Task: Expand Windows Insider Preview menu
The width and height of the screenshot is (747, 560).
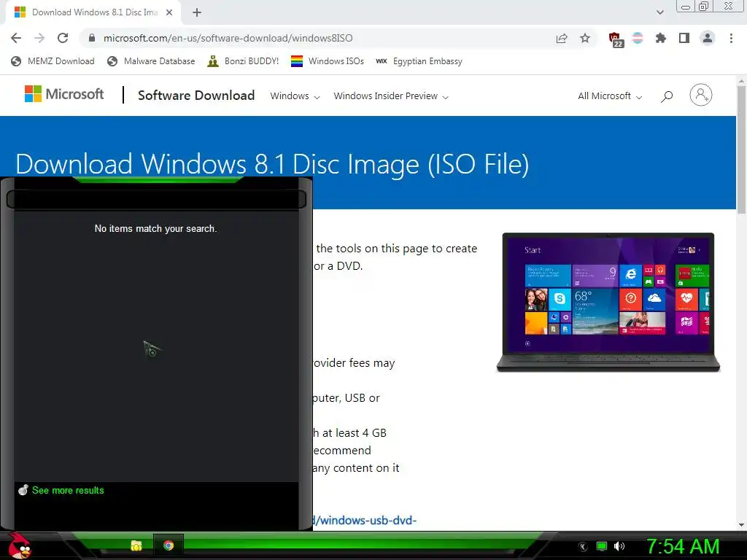Action: (x=391, y=96)
